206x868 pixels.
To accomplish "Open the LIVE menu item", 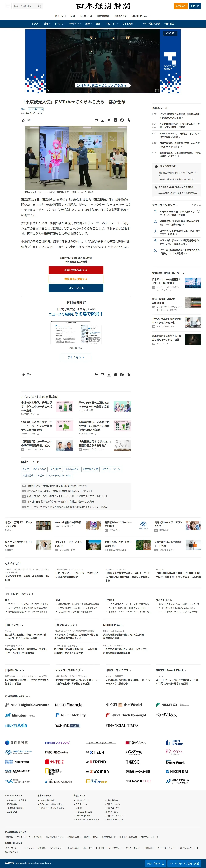I will click(73, 16).
